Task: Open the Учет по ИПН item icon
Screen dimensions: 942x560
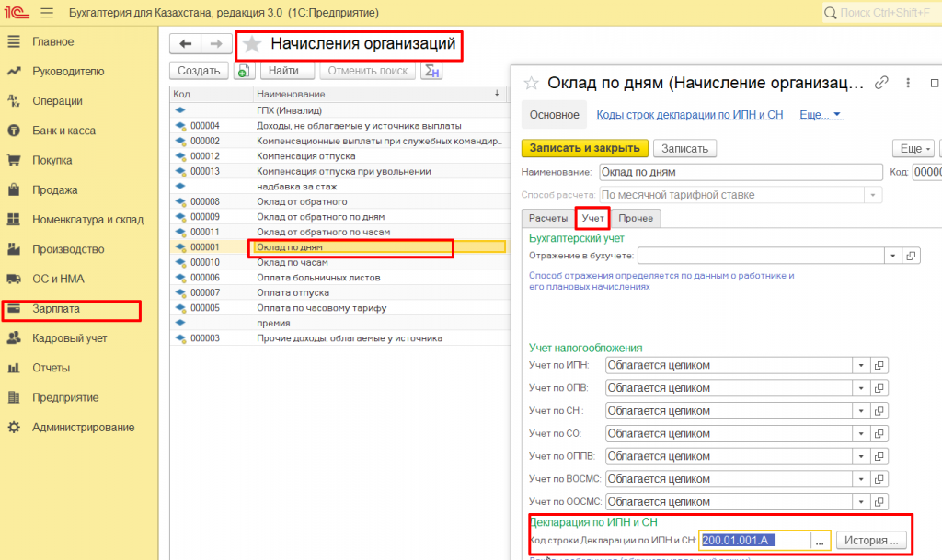Action: click(x=879, y=365)
